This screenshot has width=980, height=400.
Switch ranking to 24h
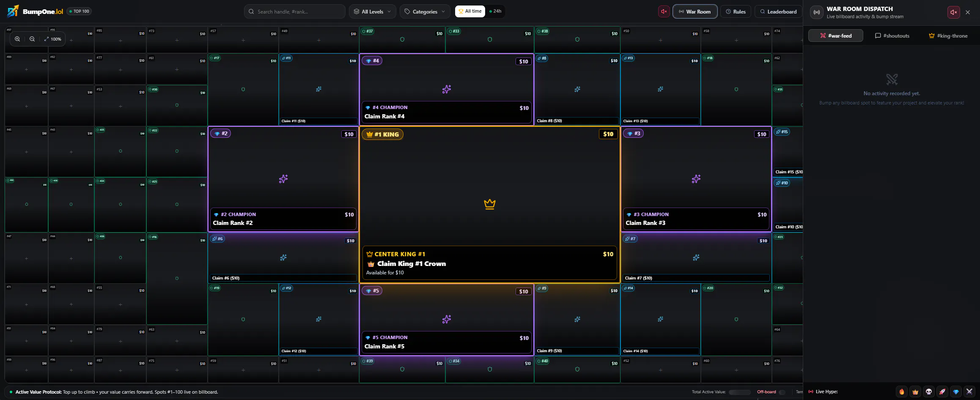click(495, 11)
